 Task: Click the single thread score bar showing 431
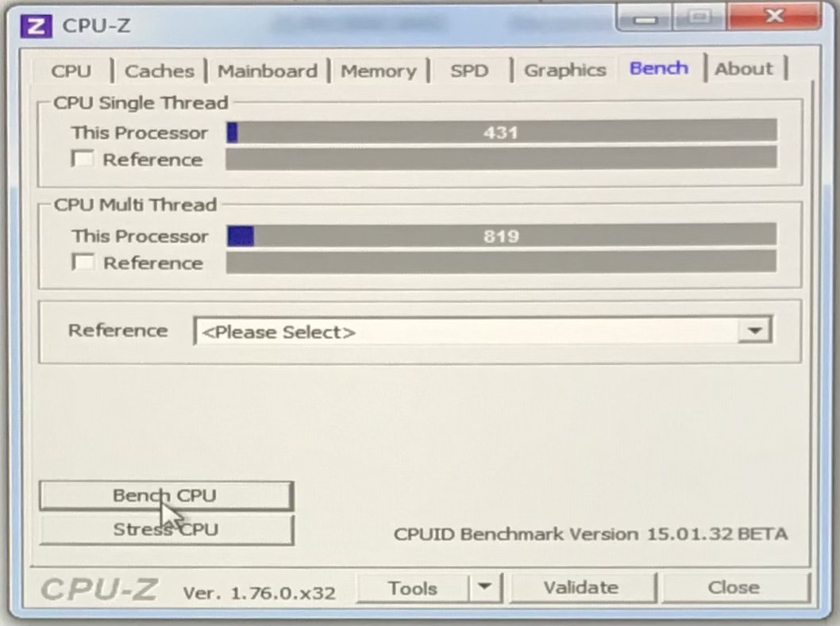pyautogui.click(x=501, y=132)
